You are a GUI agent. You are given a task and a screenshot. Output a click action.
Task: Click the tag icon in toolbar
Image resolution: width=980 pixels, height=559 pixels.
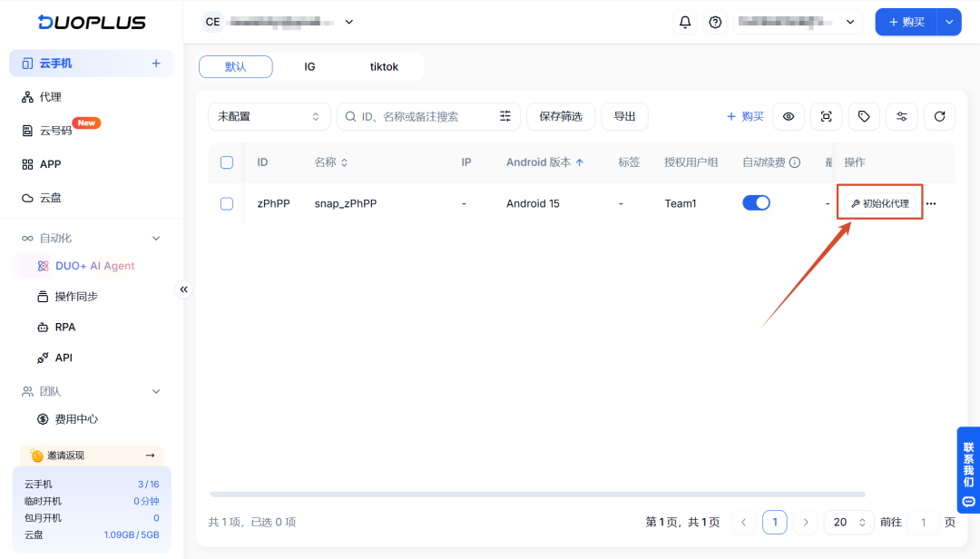pos(864,116)
